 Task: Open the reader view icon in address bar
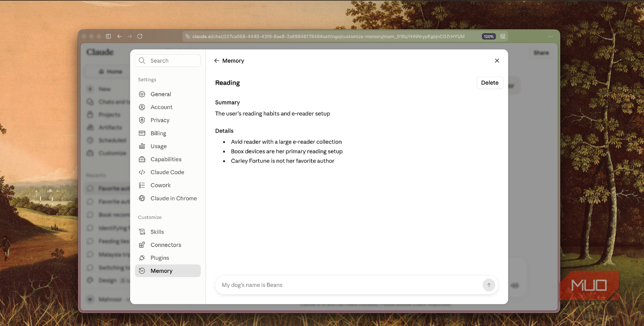(x=503, y=36)
